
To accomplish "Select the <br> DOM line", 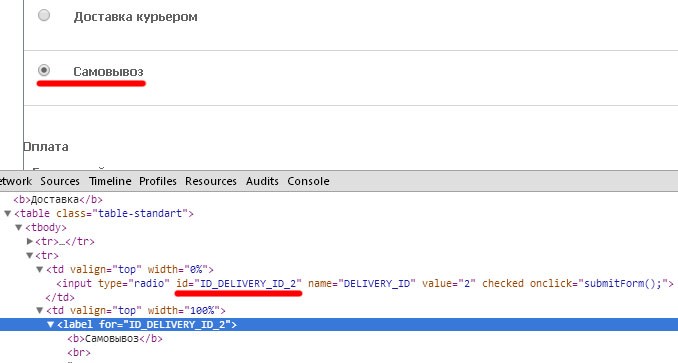I will pos(79,353).
